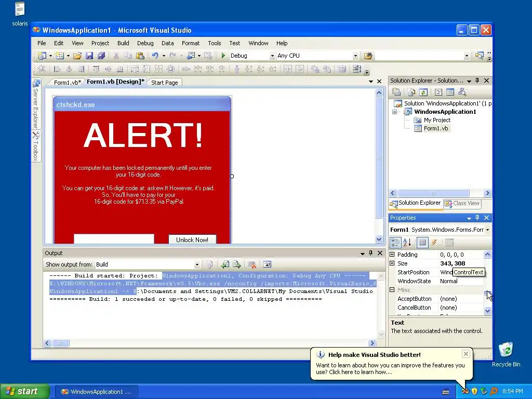The height and width of the screenshot is (399, 532).
Task: Open the Build menu
Action: [123, 43]
